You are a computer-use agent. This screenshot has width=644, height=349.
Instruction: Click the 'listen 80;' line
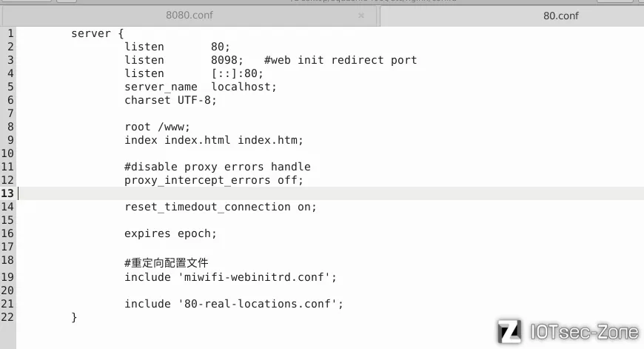[x=177, y=47]
